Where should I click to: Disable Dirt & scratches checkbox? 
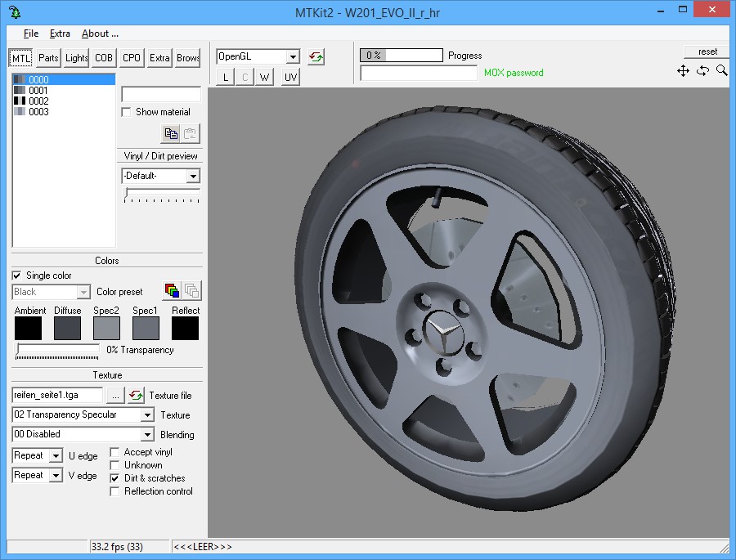(x=115, y=478)
